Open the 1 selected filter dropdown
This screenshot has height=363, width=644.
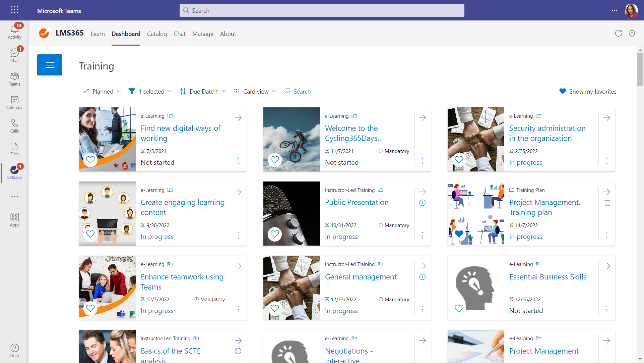click(x=151, y=91)
